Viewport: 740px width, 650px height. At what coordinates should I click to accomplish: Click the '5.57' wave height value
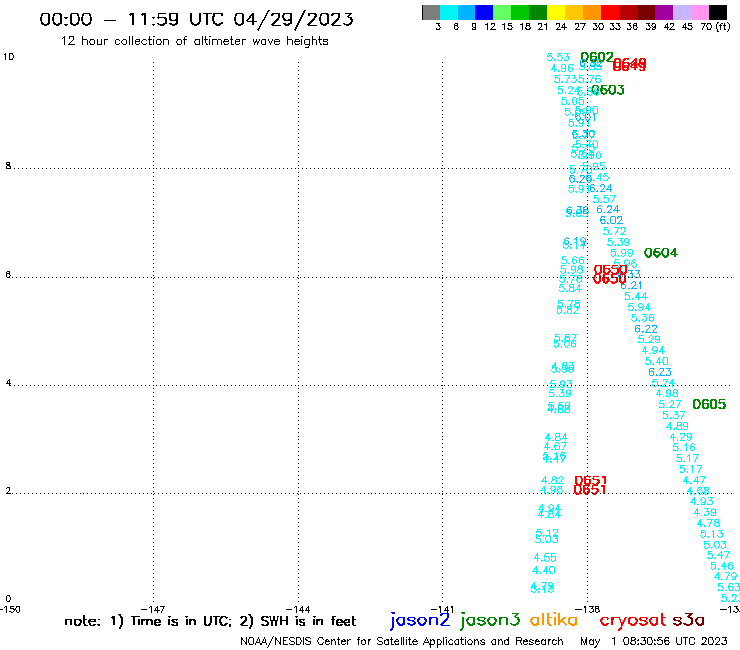pos(605,199)
